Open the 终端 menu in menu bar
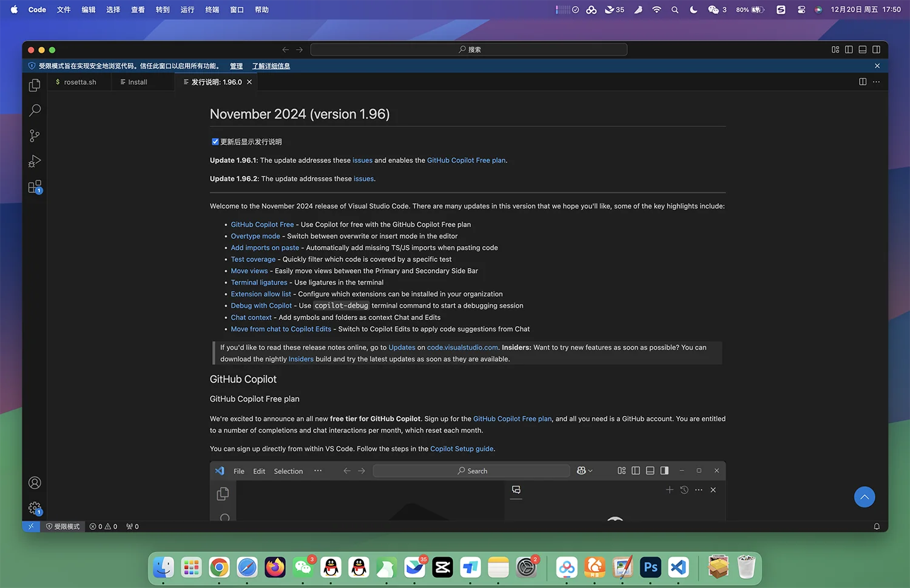The image size is (910, 588). click(212, 10)
